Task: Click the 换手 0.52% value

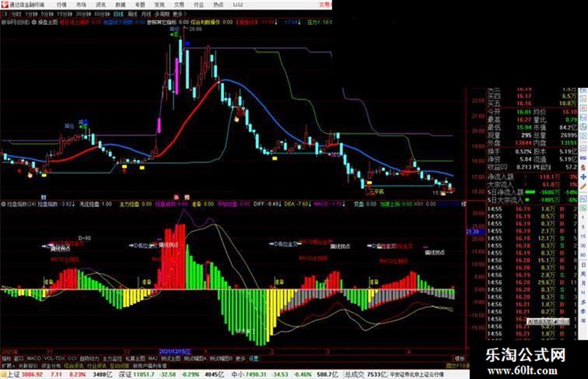Action: point(523,152)
